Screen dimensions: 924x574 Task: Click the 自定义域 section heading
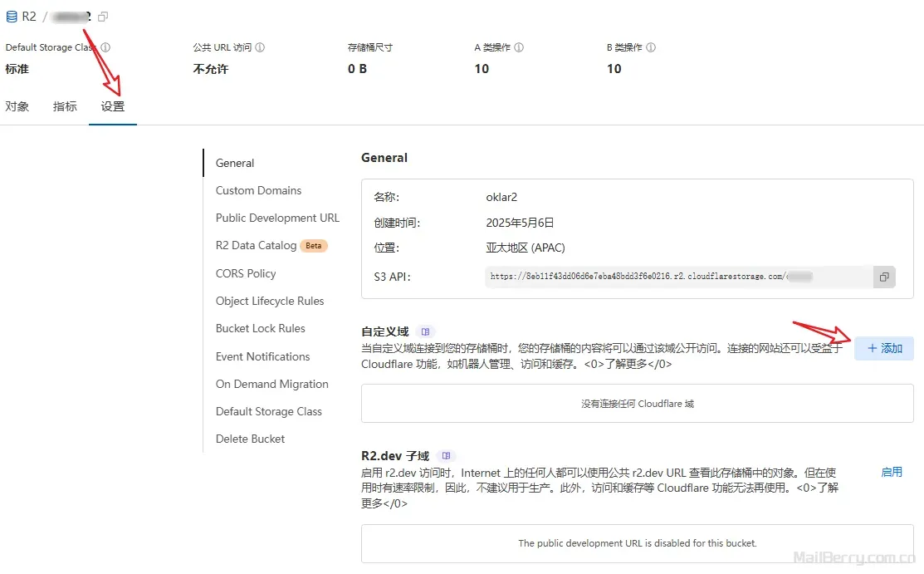385,331
